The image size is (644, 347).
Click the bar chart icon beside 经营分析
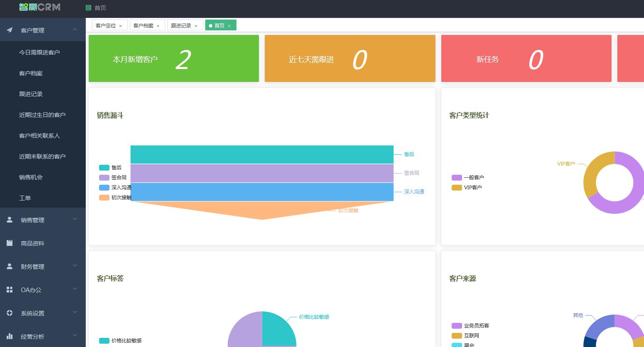click(10, 336)
